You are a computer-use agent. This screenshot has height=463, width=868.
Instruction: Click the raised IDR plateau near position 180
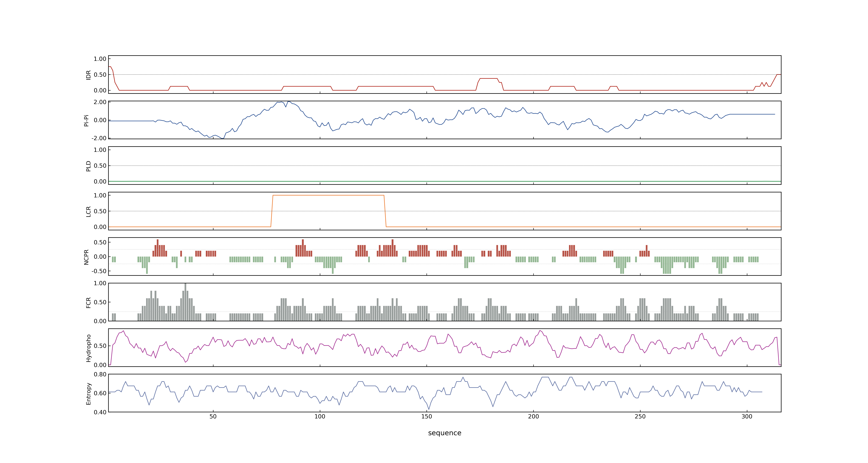click(489, 78)
